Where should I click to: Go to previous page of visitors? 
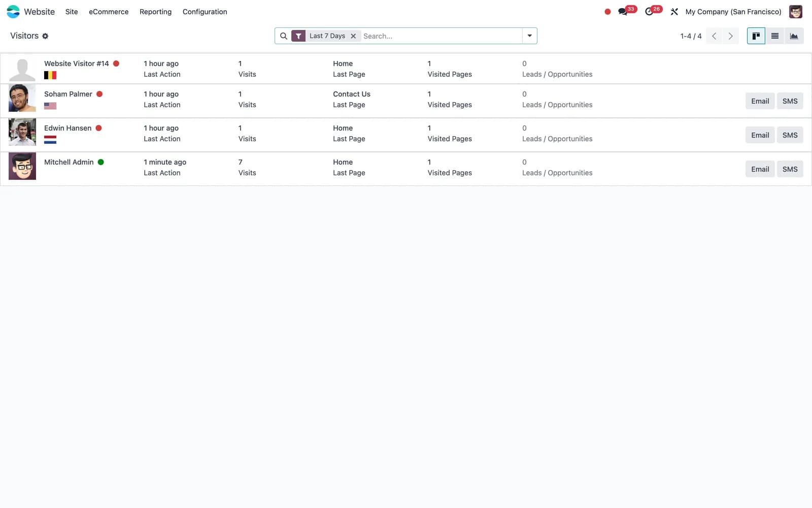714,36
